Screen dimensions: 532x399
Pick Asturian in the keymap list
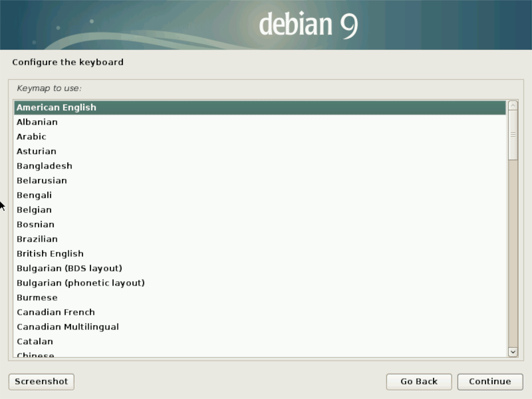click(x=36, y=151)
